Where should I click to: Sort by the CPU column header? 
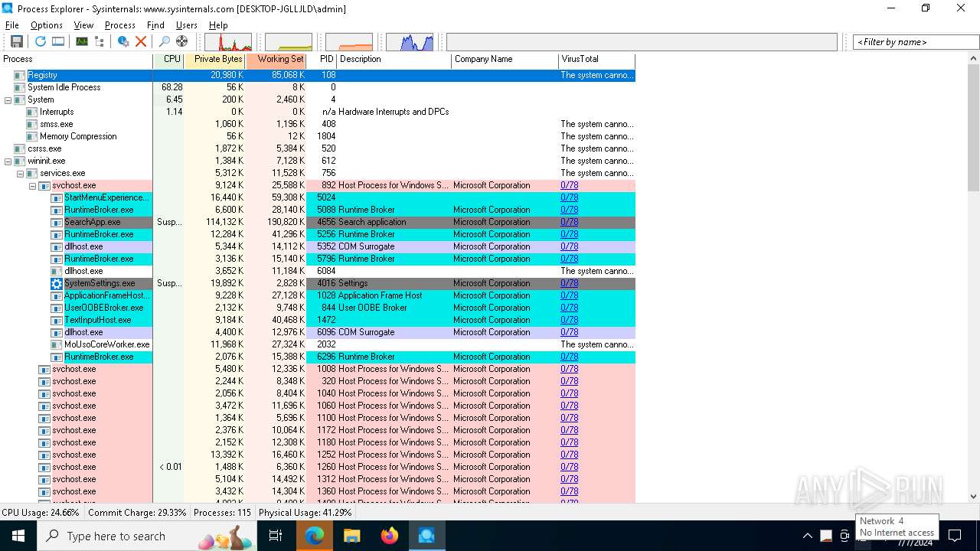click(168, 59)
